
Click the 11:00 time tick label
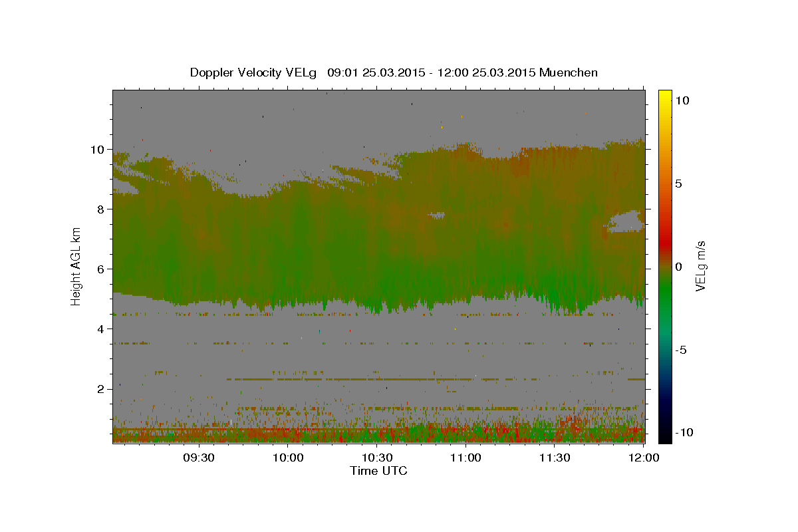click(466, 458)
